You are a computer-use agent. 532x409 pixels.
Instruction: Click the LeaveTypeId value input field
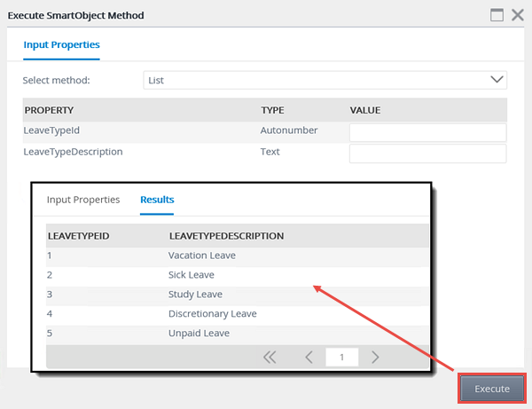click(428, 132)
